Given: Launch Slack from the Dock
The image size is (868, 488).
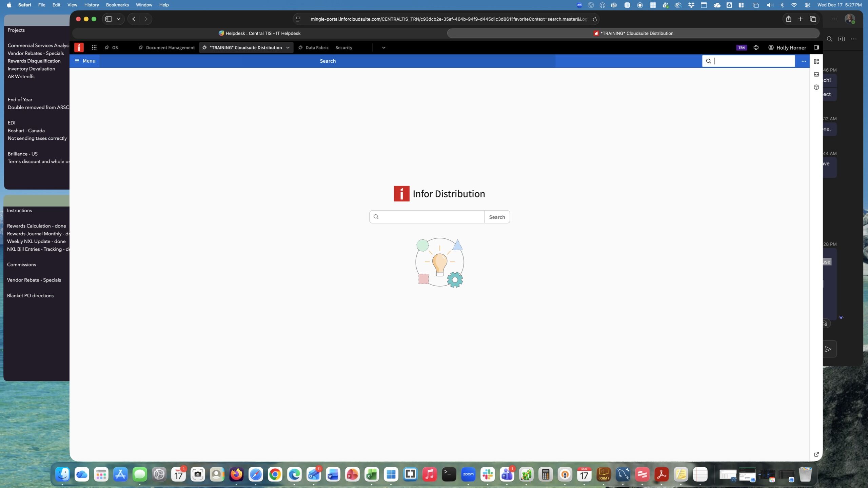Looking at the screenshot, I should pyautogui.click(x=488, y=474).
